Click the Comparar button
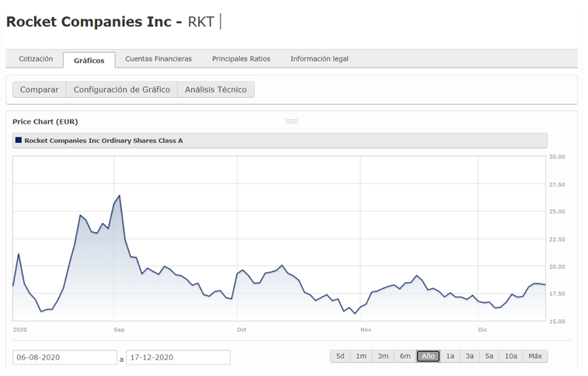588x376 pixels. pos(40,90)
